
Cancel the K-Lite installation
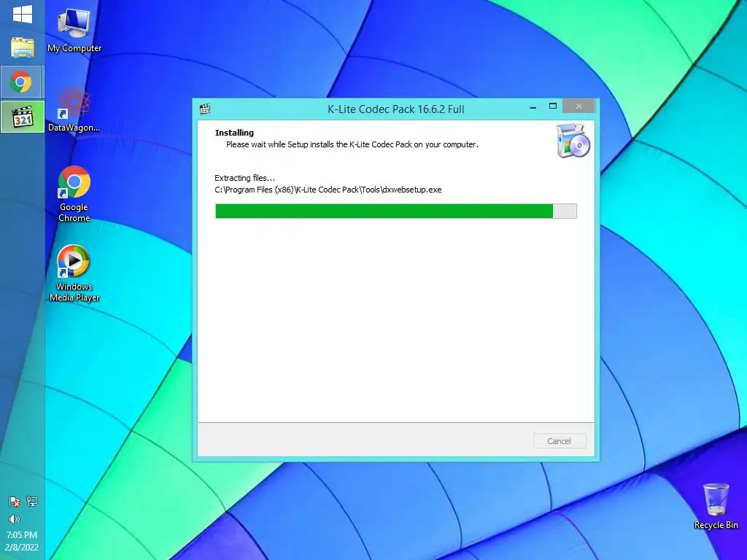[560, 441]
